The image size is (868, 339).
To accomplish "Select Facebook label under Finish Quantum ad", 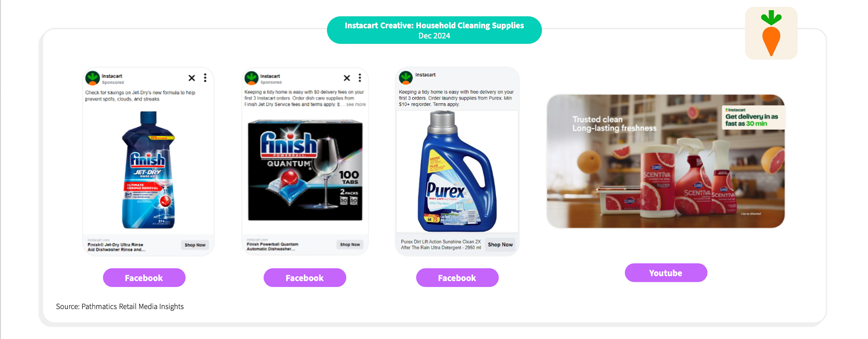I will click(305, 278).
